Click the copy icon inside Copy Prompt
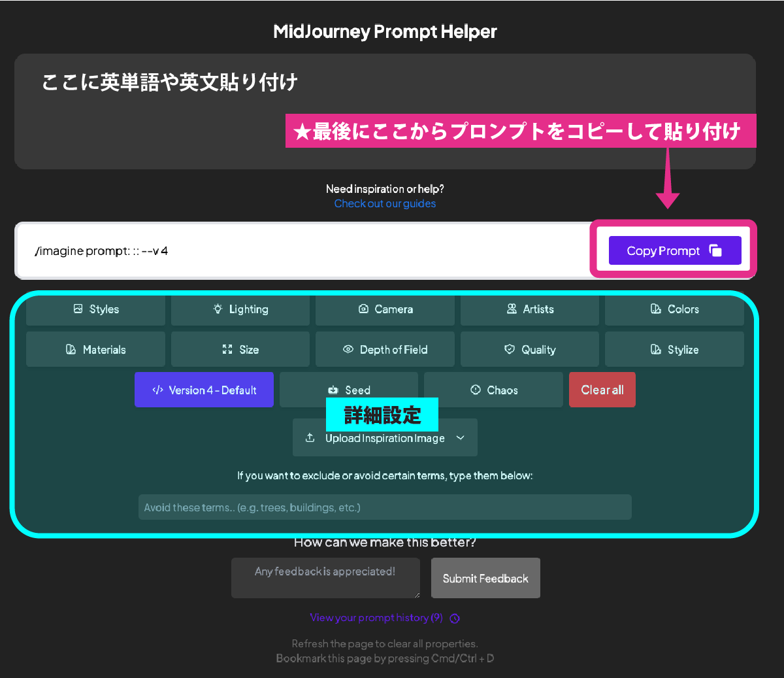Screen dimensions: 784x678 click(715, 250)
